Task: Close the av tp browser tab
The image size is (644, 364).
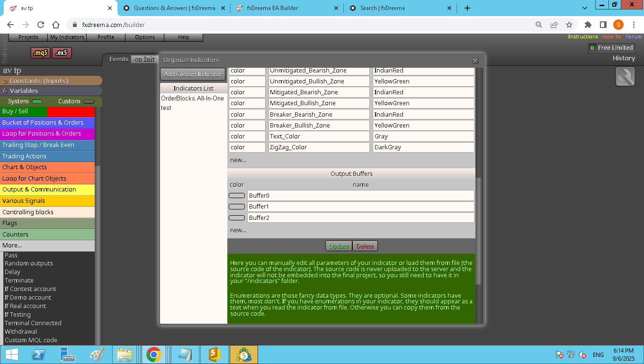Action: coord(110,8)
